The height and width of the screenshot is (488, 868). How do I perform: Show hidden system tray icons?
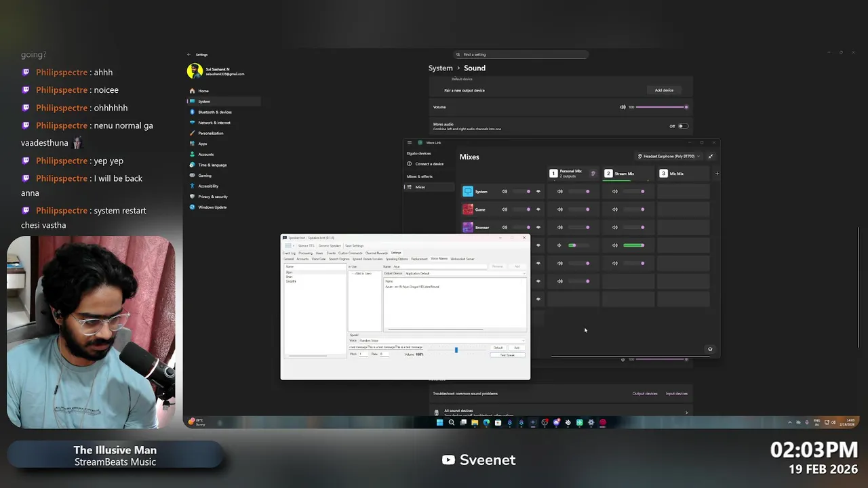[x=789, y=422]
